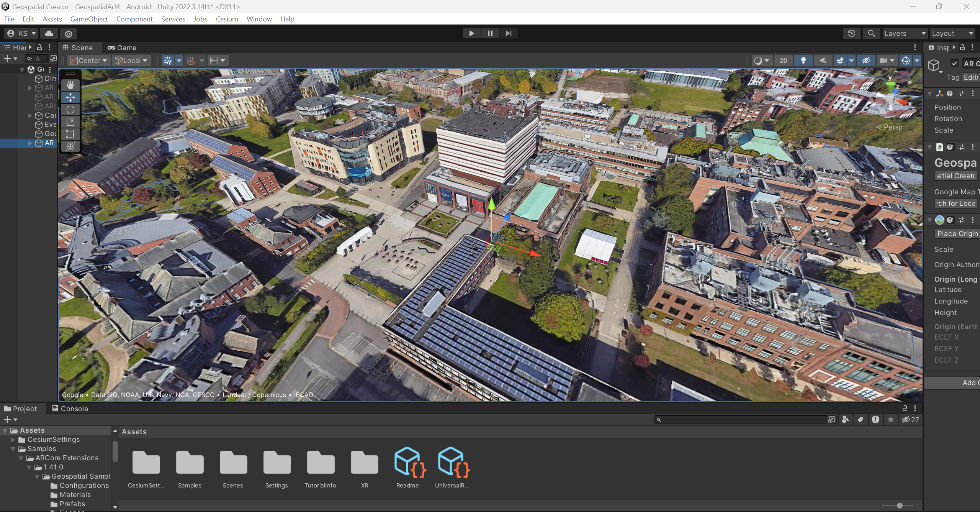
Task: Open the GameObject menu
Action: (89, 19)
